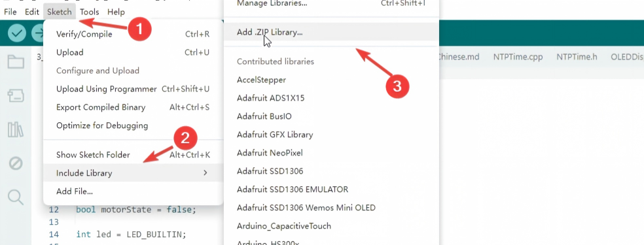Viewport: 644px width, 245px height.
Task: Select Export Compiled Binary
Action: point(133,107)
